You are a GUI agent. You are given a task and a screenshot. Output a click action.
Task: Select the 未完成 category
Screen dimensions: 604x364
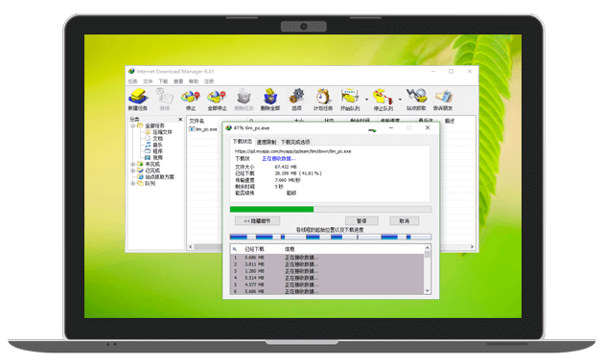pos(149,165)
